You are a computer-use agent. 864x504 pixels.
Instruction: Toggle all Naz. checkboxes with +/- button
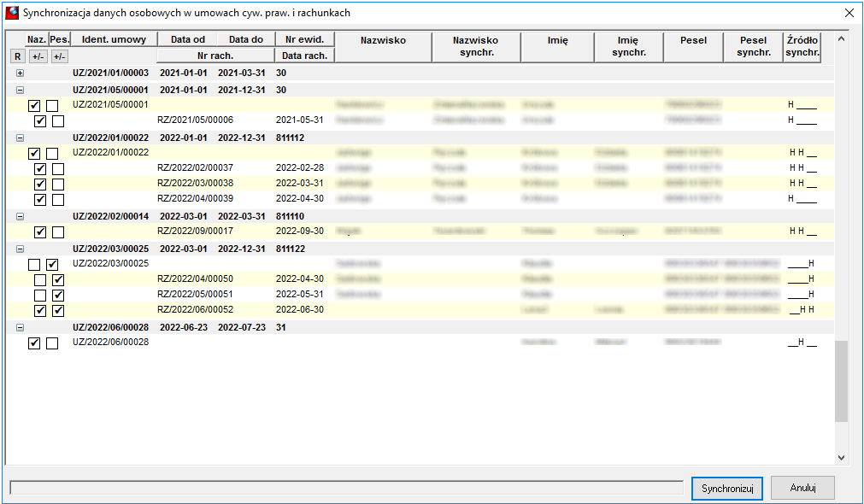click(38, 56)
